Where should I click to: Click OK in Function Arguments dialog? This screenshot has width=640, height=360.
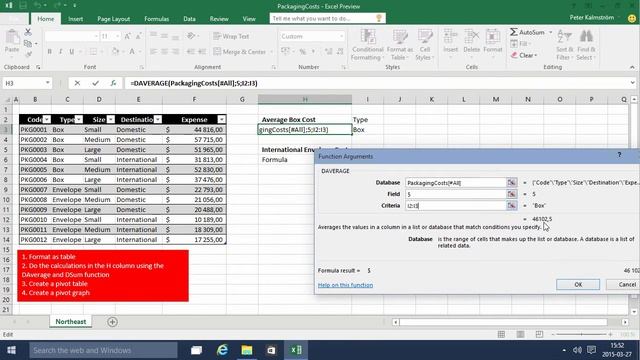point(578,284)
